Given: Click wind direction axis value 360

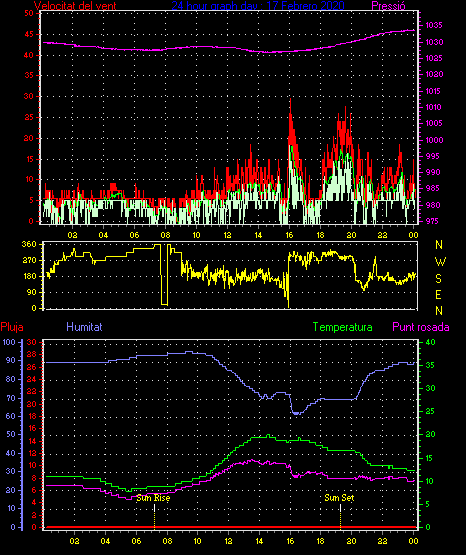Looking at the screenshot, I should 29,244.
